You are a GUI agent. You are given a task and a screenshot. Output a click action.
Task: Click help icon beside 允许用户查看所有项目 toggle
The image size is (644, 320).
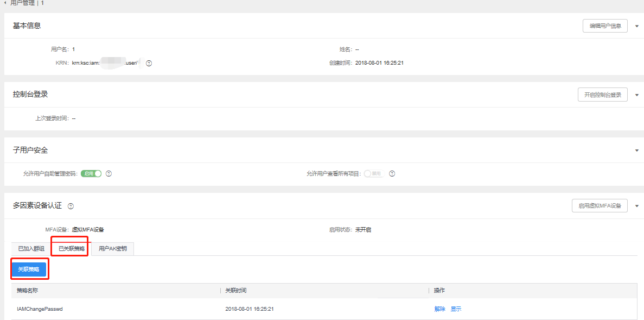coord(392,174)
